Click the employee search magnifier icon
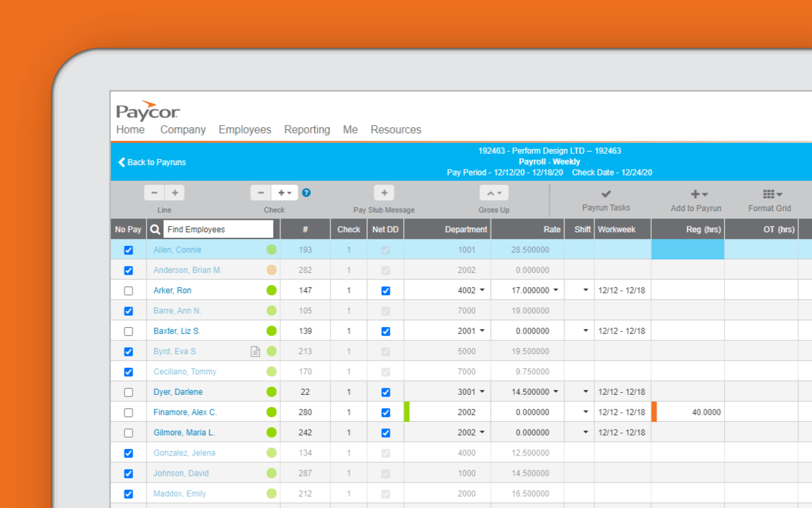 [x=155, y=230]
